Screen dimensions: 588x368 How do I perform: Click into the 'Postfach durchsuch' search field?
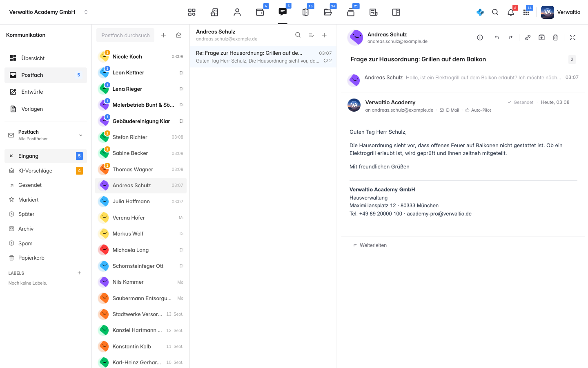125,35
